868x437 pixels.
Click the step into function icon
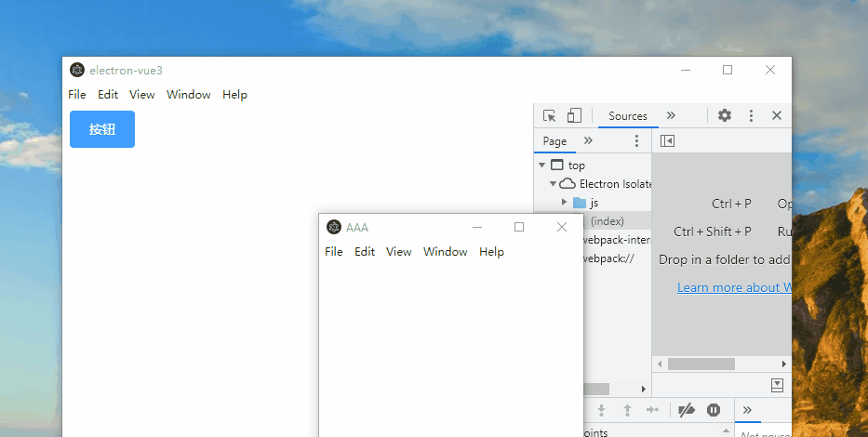[x=601, y=410]
